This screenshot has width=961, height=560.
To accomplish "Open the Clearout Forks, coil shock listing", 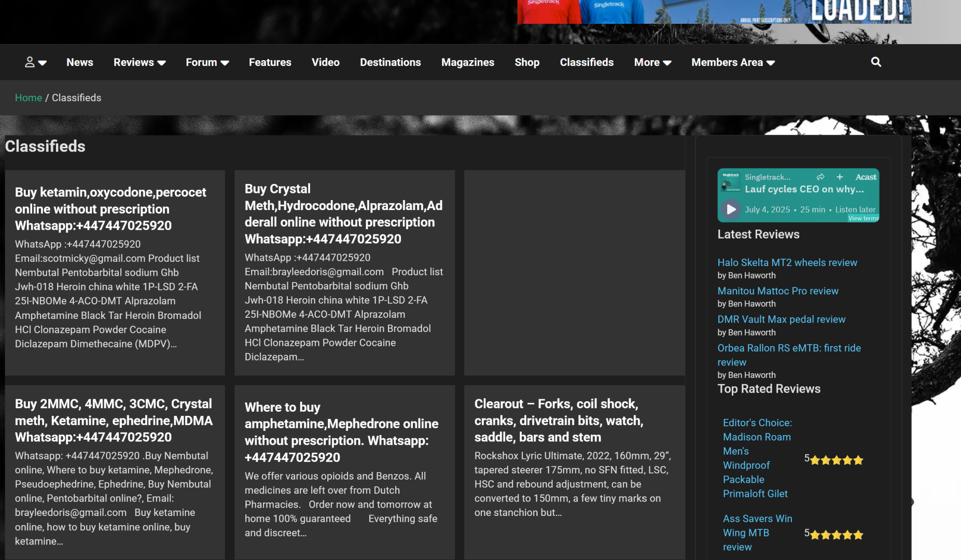I will pyautogui.click(x=558, y=420).
